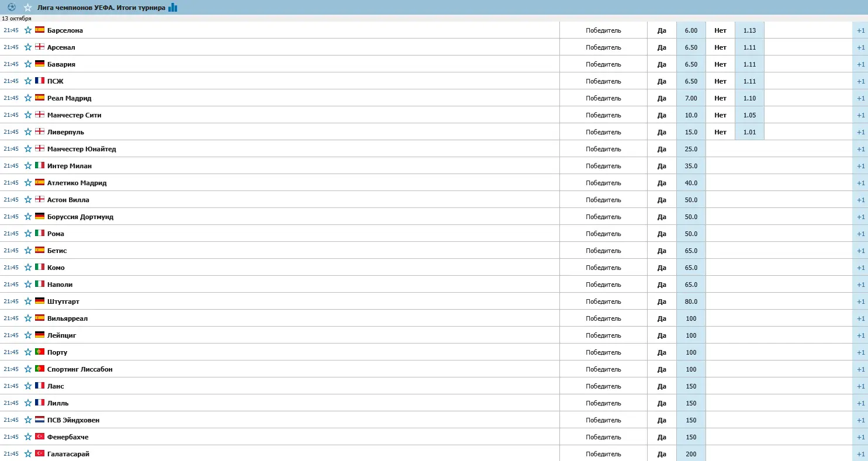The image size is (868, 461).
Task: Favorite Манчестер Сити using its star
Action: (27, 115)
